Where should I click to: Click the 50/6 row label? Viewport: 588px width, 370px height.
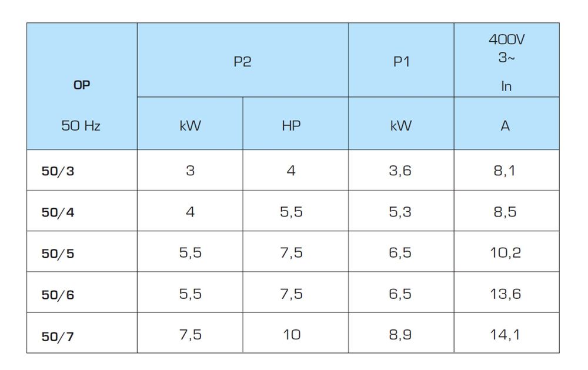(x=58, y=295)
